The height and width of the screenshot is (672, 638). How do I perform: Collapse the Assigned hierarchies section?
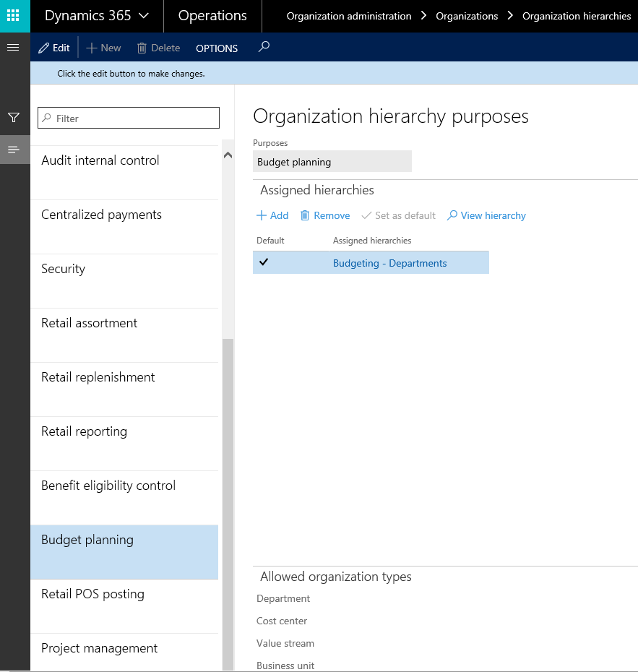click(317, 190)
